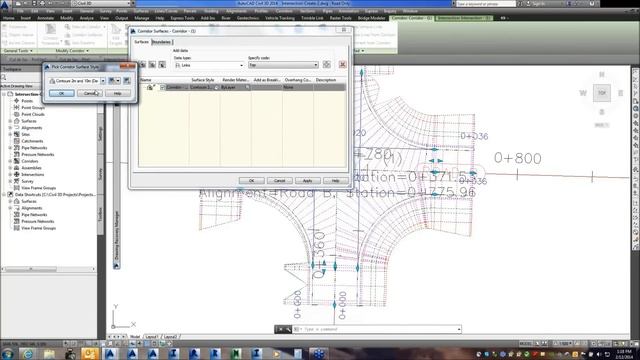This screenshot has height=360, width=640.
Task: Open Help from Pick Corridor Surface Style dialog
Action: pos(118,93)
